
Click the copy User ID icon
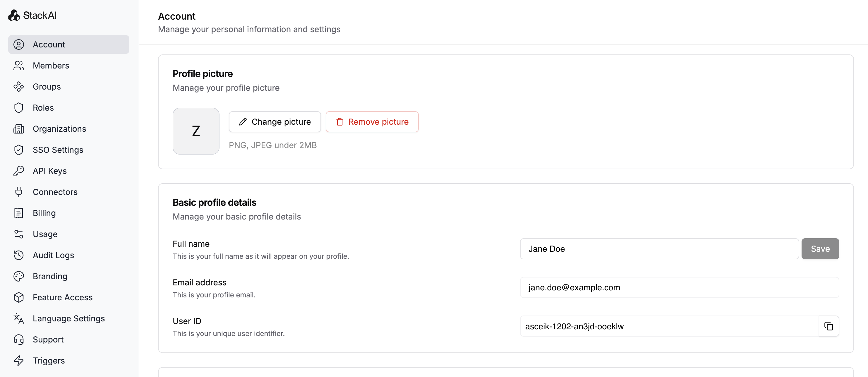[x=828, y=326]
